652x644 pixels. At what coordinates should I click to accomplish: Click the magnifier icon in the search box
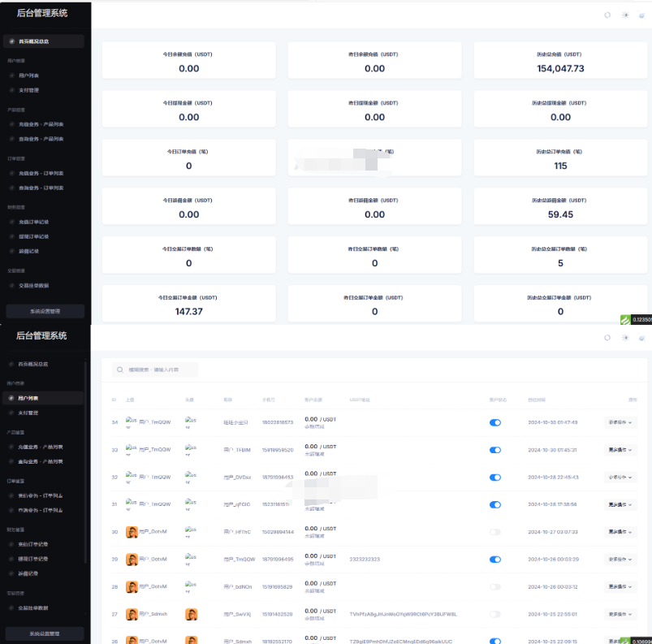coord(121,370)
